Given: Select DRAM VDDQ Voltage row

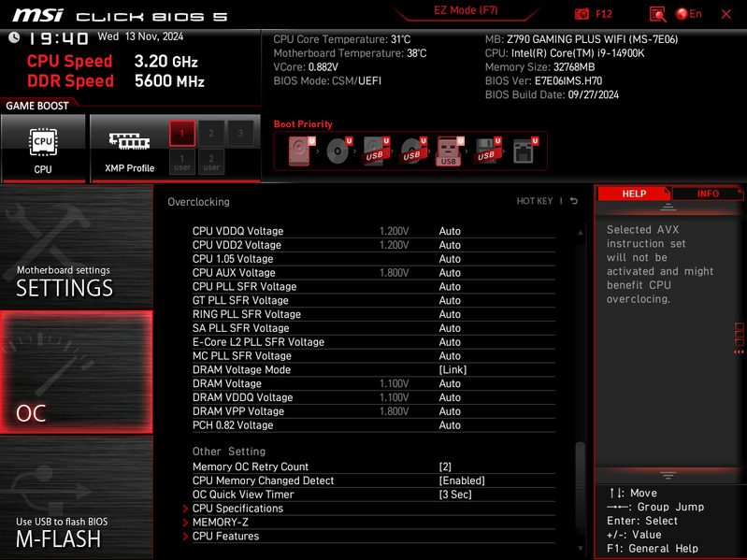Looking at the screenshot, I should pyautogui.click(x=374, y=397).
